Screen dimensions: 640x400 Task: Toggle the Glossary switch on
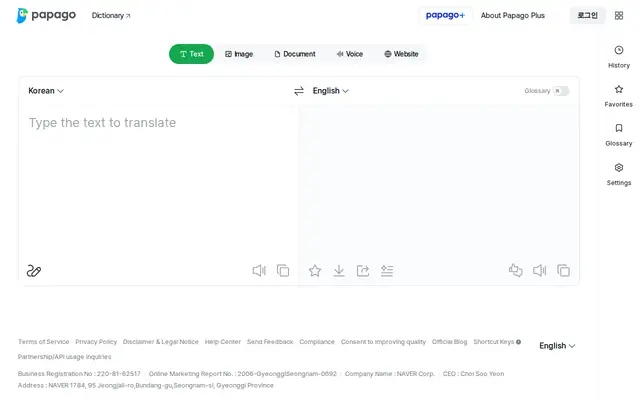click(561, 91)
